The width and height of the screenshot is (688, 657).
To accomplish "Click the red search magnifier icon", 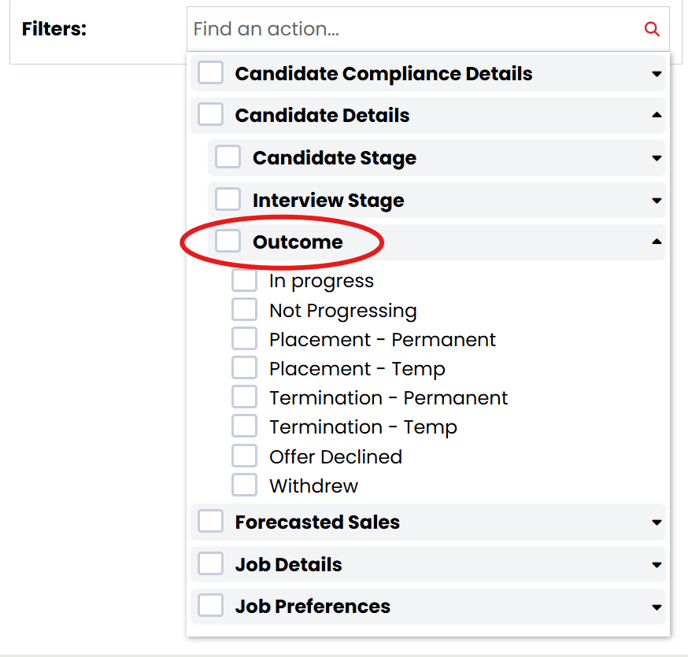I will tap(652, 29).
